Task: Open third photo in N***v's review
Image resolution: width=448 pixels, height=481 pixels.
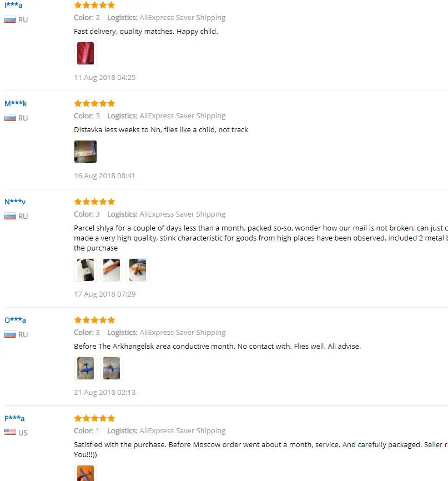Action: click(138, 270)
